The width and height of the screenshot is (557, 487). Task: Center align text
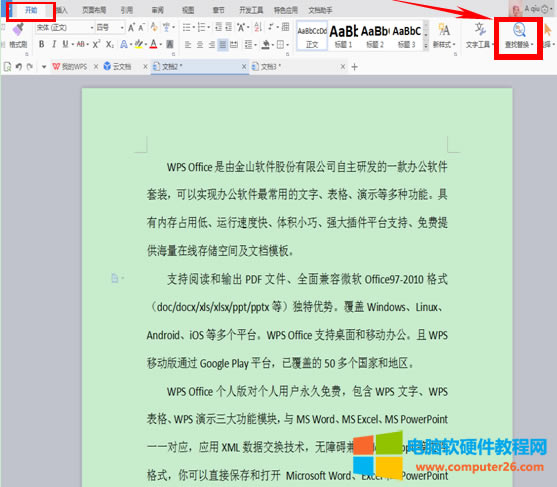pyautogui.click(x=200, y=45)
